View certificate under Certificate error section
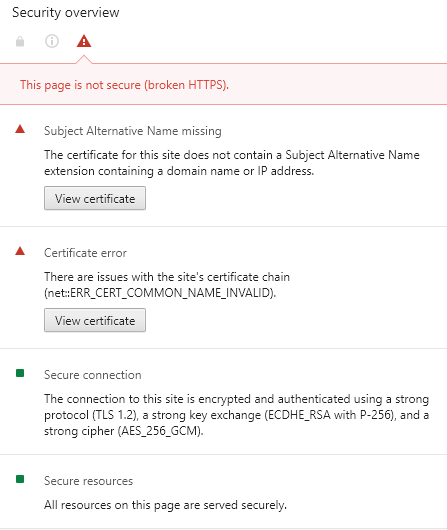 coord(95,320)
